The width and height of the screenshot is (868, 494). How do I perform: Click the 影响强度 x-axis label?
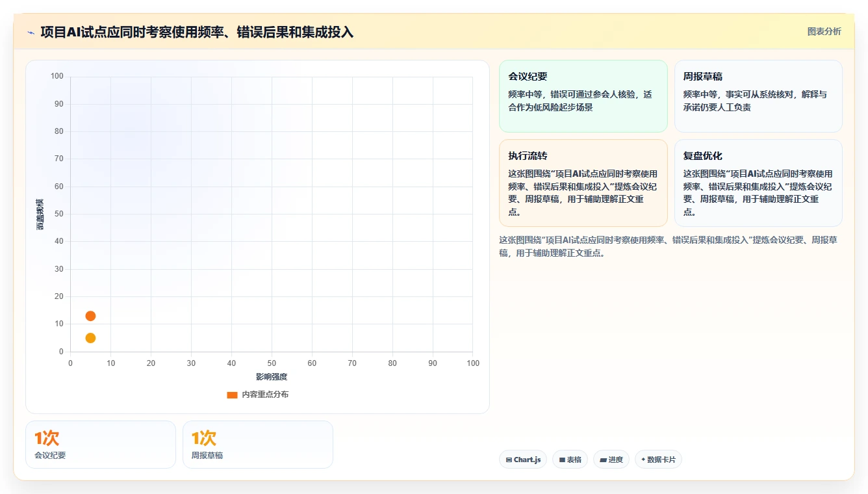point(272,377)
